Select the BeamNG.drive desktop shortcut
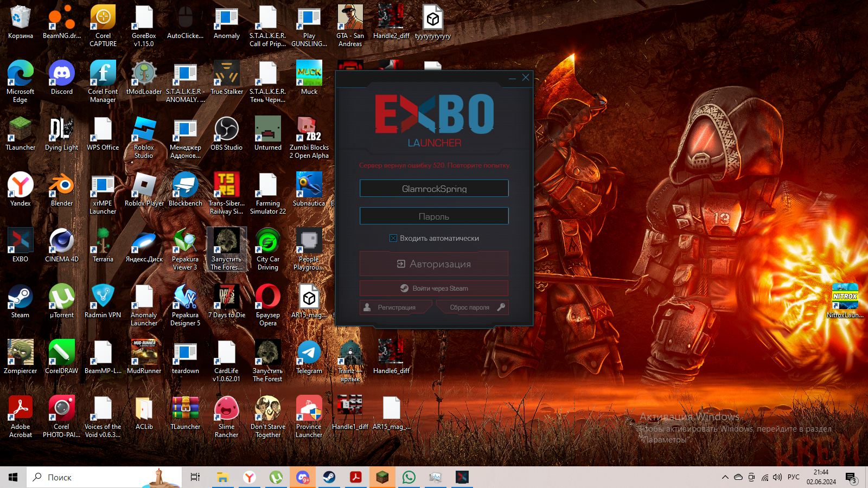 point(62,23)
